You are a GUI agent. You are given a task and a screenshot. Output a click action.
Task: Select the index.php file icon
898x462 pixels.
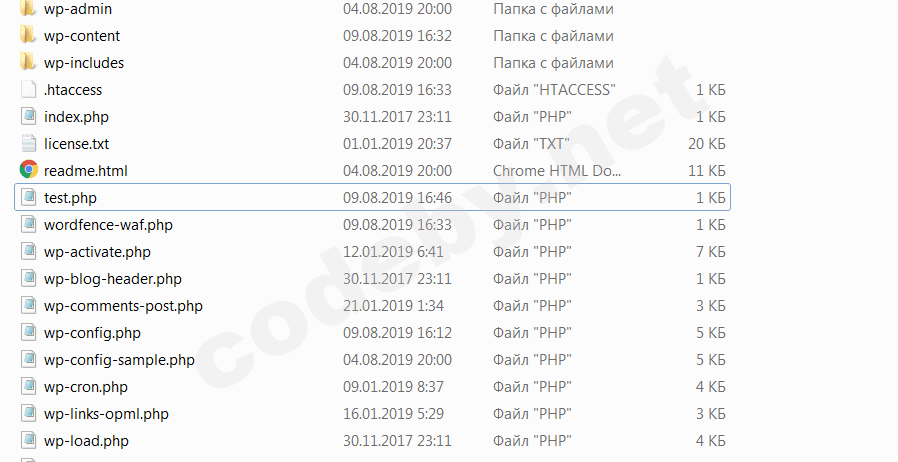28,117
